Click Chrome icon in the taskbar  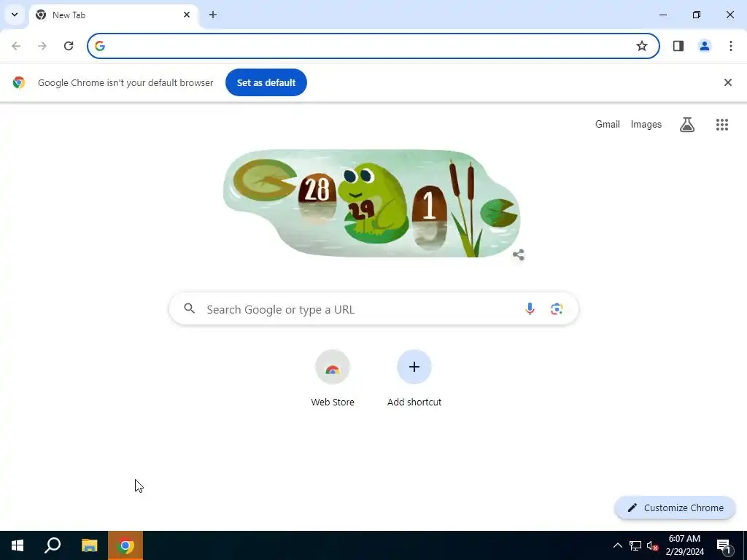click(x=125, y=545)
